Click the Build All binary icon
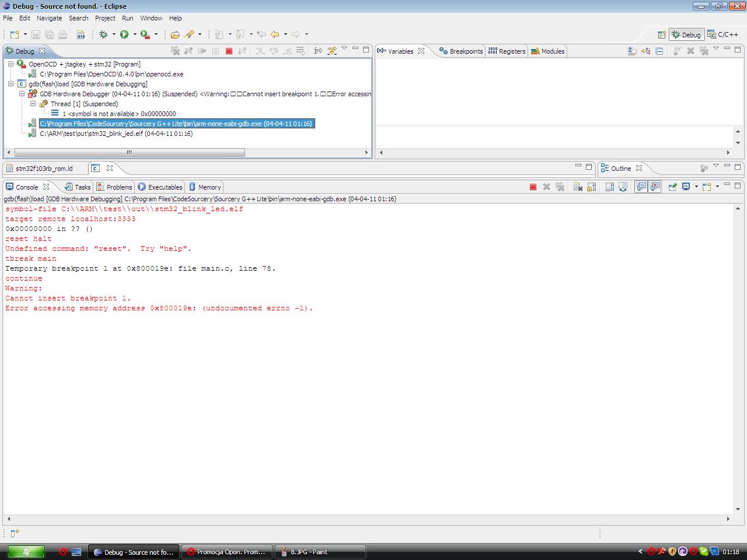 tap(81, 34)
